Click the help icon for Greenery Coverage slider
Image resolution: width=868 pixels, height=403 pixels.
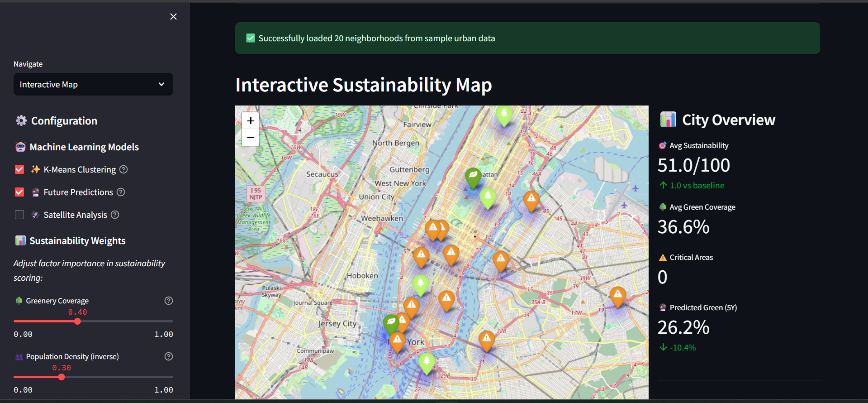tap(169, 301)
